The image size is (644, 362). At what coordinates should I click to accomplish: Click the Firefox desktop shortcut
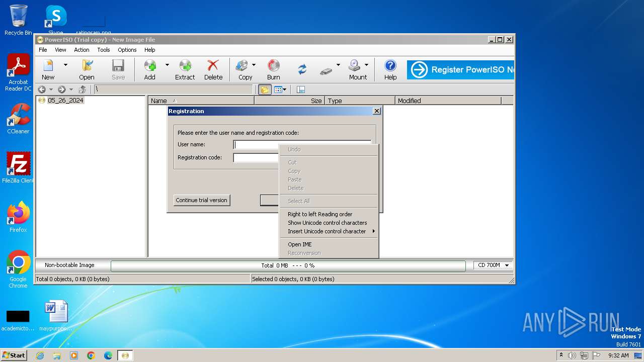pos(18,217)
